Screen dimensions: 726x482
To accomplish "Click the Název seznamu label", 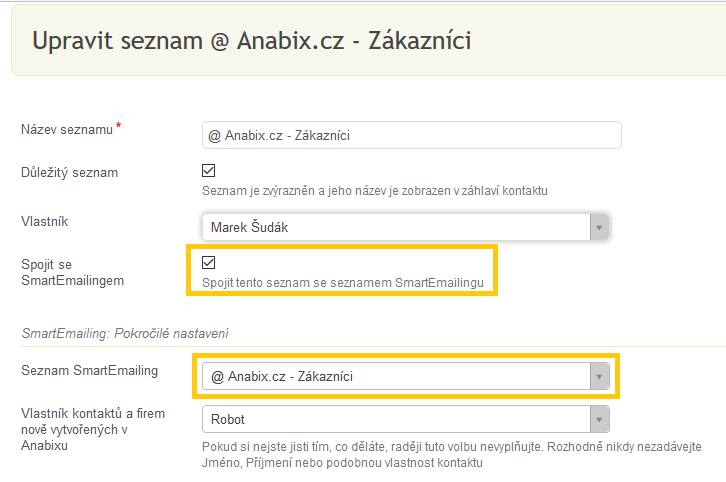I will (67, 130).
